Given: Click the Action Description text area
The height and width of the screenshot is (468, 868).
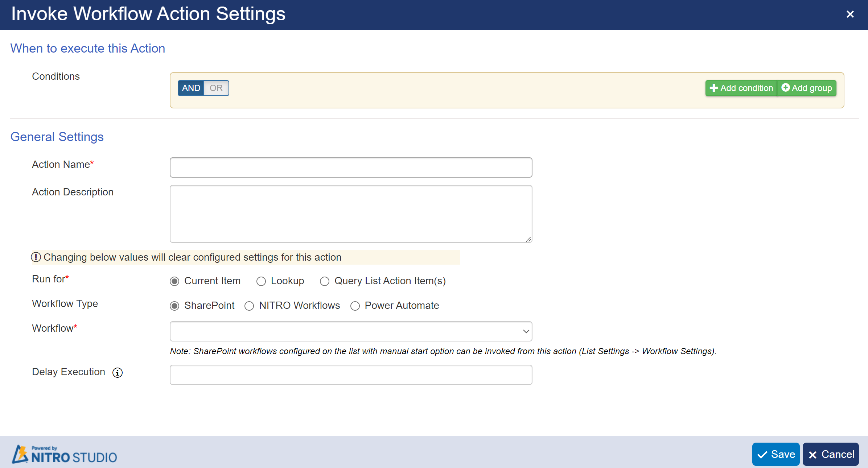Looking at the screenshot, I should (351, 213).
